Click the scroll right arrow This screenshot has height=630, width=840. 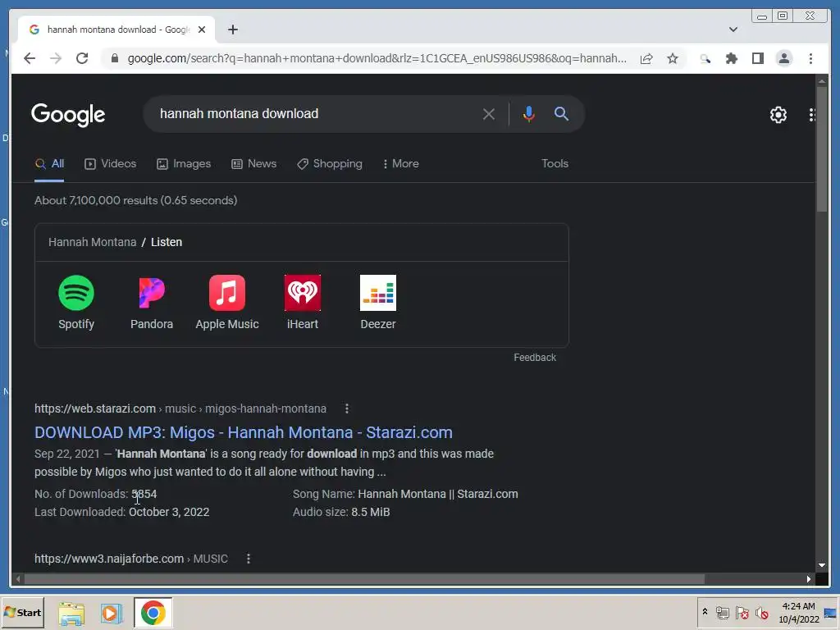point(808,579)
